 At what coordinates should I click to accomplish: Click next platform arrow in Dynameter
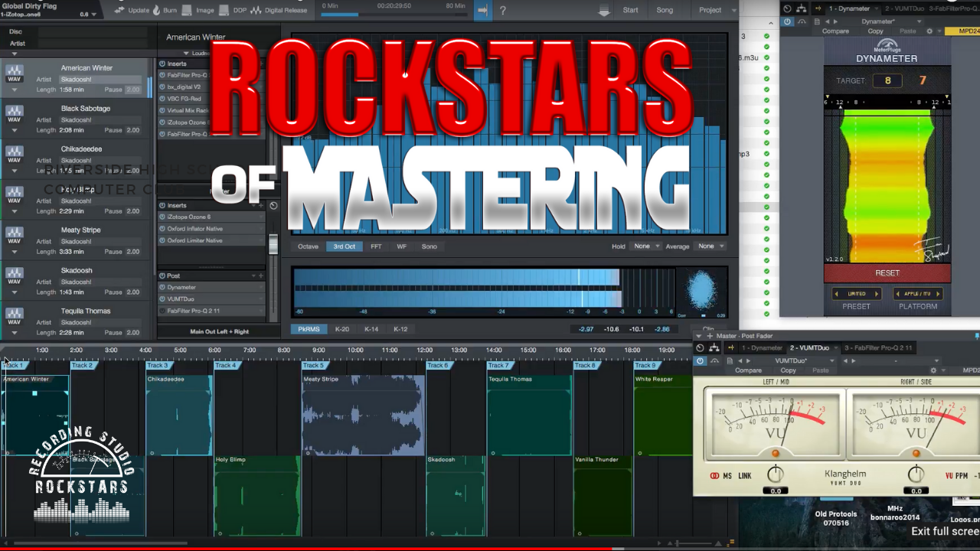click(938, 294)
